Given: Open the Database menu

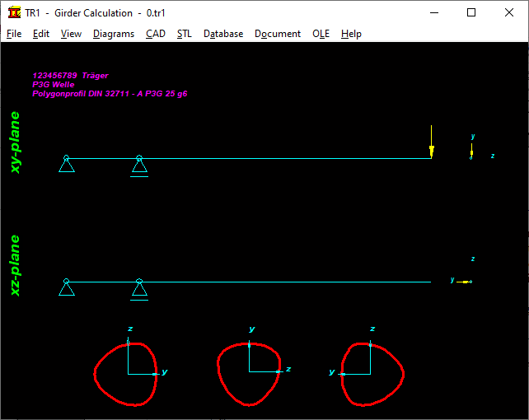Looking at the screenshot, I should click(x=223, y=34).
